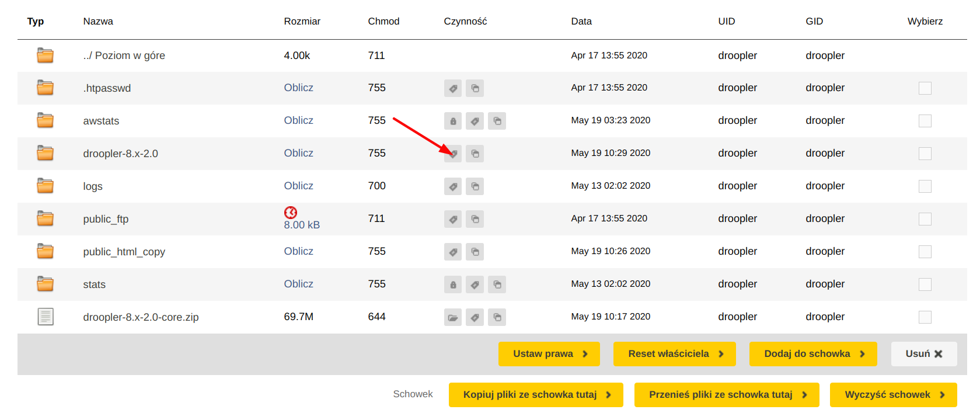Screen dimensions: 980x413
Task: Click the copy icon for public_ftp
Action: (475, 219)
